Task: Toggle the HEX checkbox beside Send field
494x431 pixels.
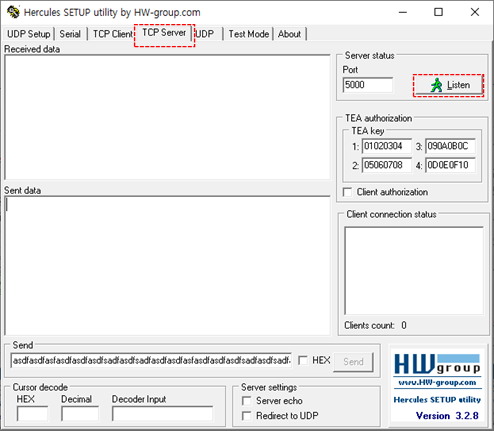Action: (x=303, y=360)
